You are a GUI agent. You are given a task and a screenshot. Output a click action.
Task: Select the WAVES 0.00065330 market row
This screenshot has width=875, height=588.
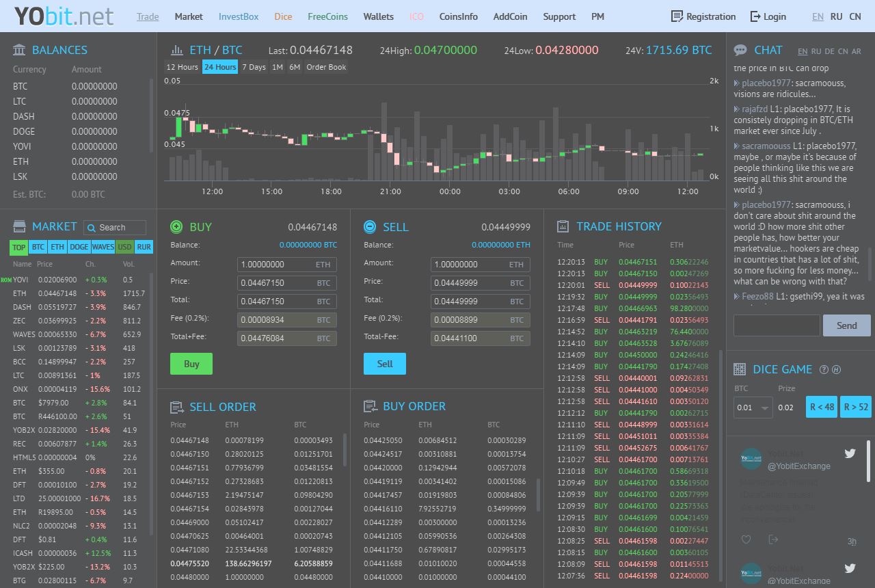click(79, 334)
